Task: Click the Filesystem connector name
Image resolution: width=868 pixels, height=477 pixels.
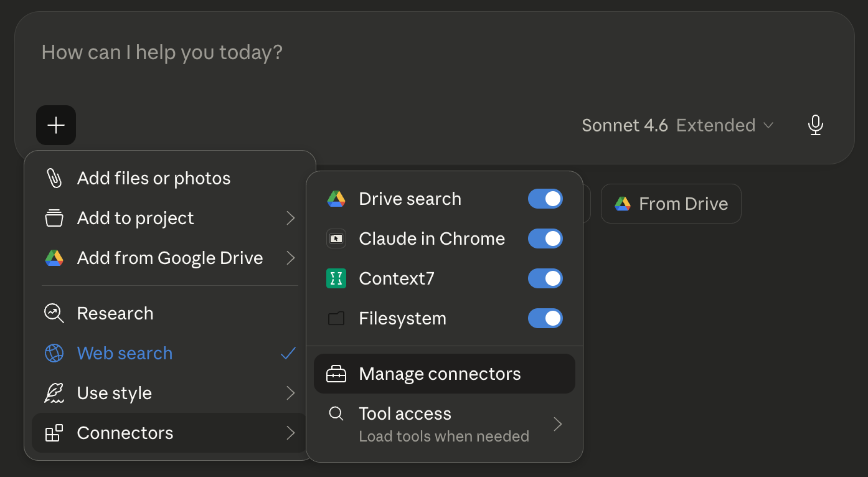Action: (x=403, y=318)
